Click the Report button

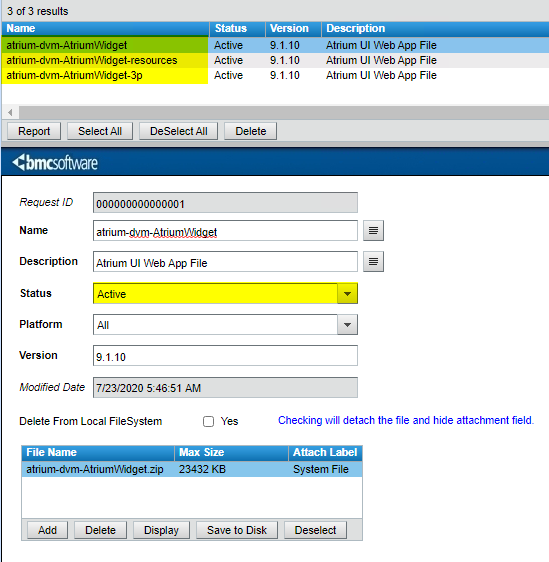click(x=34, y=131)
